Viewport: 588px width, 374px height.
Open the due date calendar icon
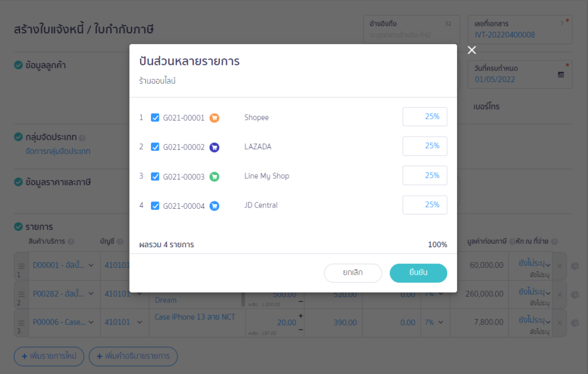point(561,75)
